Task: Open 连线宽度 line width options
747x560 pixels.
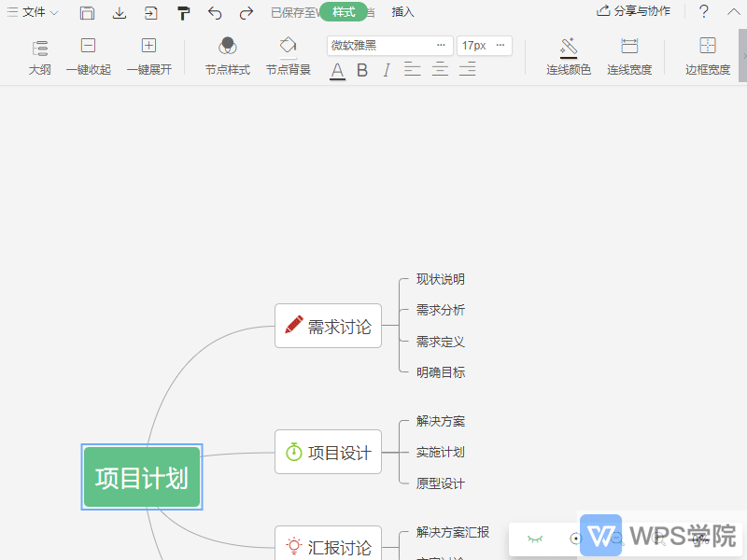Action: click(x=629, y=57)
